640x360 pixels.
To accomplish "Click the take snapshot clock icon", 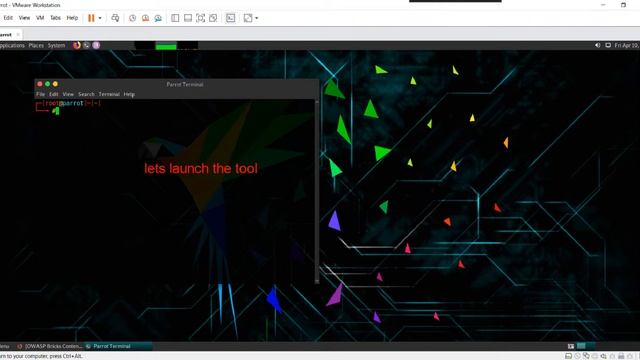I will tap(133, 18).
